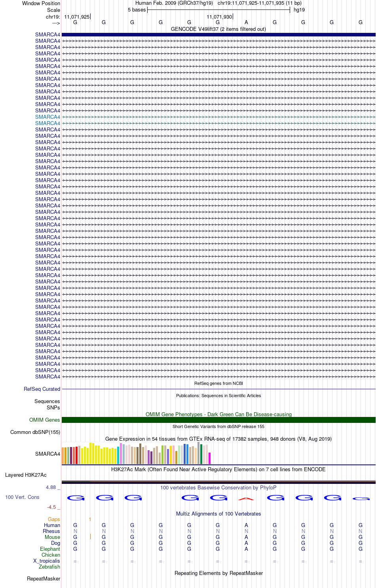Click the orange 1 gap marker

tap(90, 519)
